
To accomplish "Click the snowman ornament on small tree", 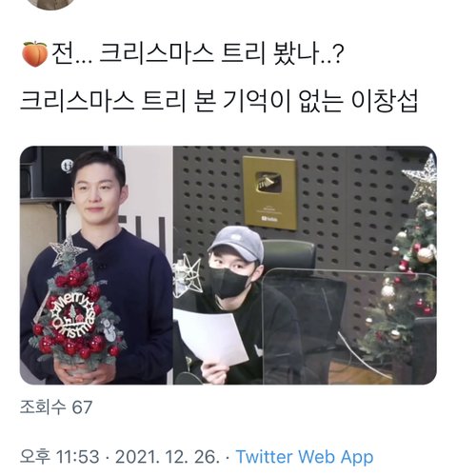I will pos(110,330).
